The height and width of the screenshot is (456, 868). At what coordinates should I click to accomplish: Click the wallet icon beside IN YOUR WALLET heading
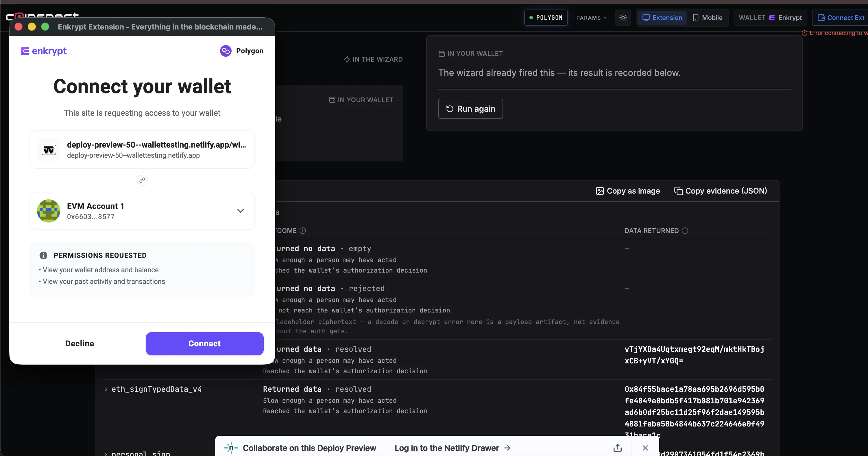[442, 54]
